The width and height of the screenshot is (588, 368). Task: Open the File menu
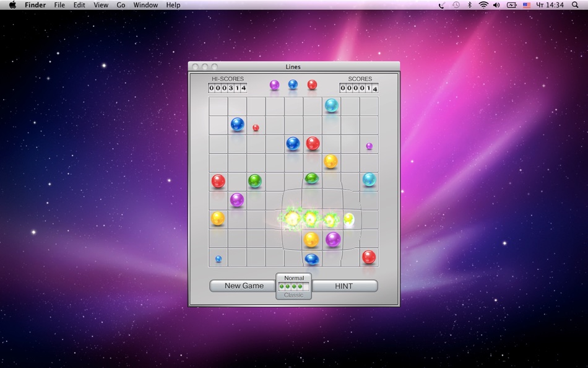click(59, 5)
